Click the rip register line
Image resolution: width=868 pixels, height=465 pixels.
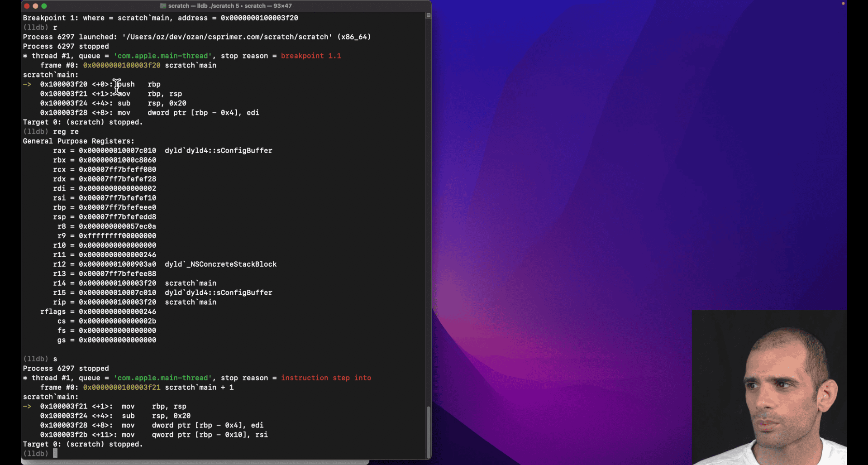[134, 302]
